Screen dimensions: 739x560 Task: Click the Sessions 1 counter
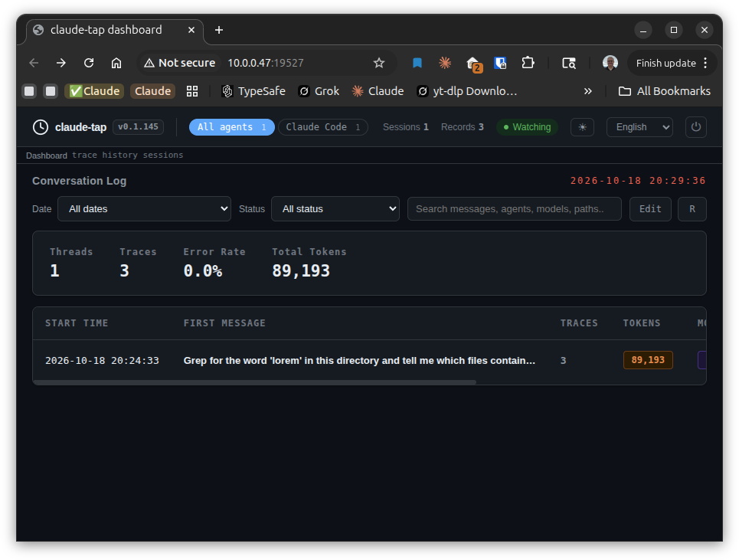pos(405,127)
